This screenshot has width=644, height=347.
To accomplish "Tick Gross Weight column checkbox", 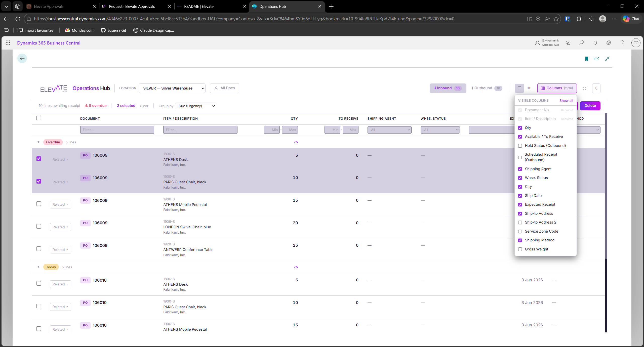I will click(x=520, y=249).
